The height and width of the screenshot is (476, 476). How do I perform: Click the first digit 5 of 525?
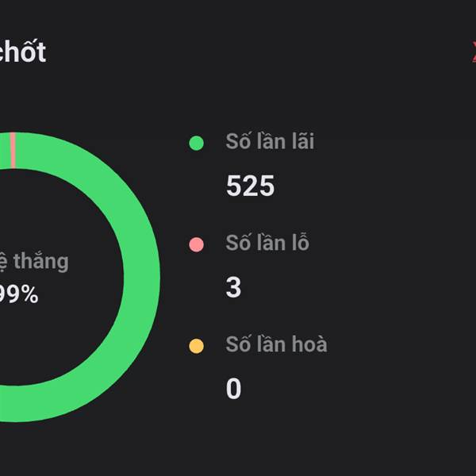coord(234,186)
